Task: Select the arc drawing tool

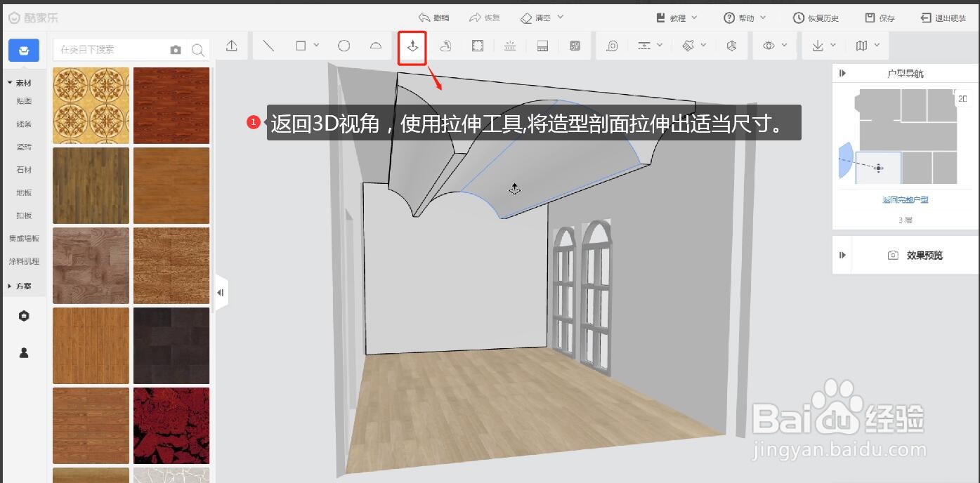Action: coord(376,46)
